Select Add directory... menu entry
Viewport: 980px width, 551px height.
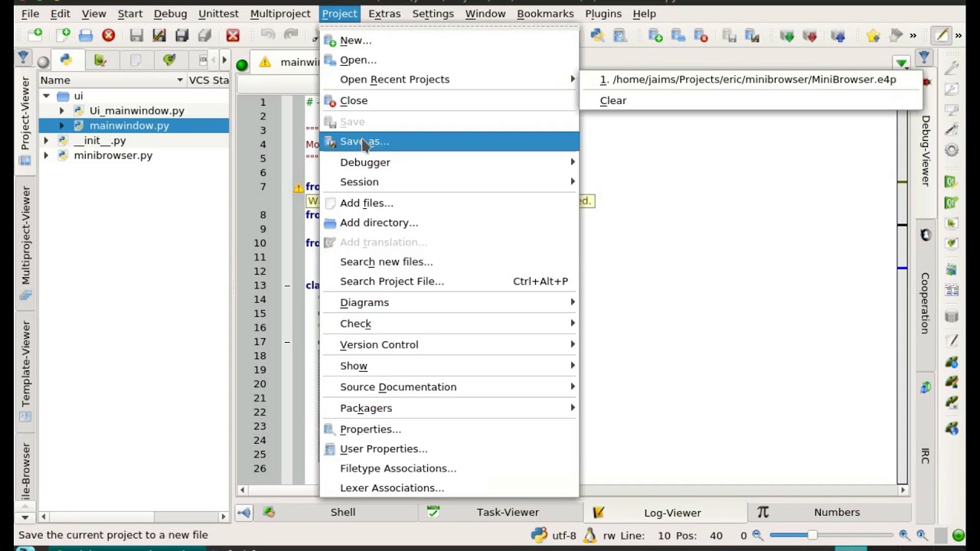[x=449, y=223]
